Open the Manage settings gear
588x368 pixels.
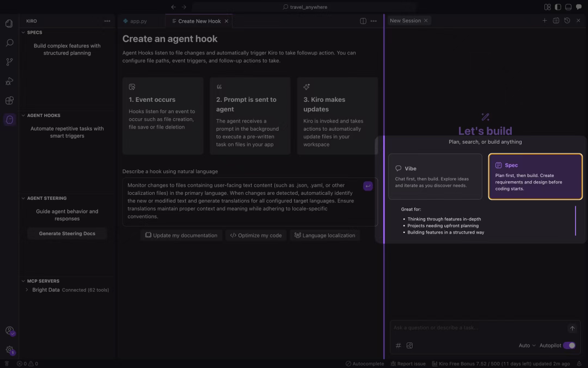click(10, 350)
